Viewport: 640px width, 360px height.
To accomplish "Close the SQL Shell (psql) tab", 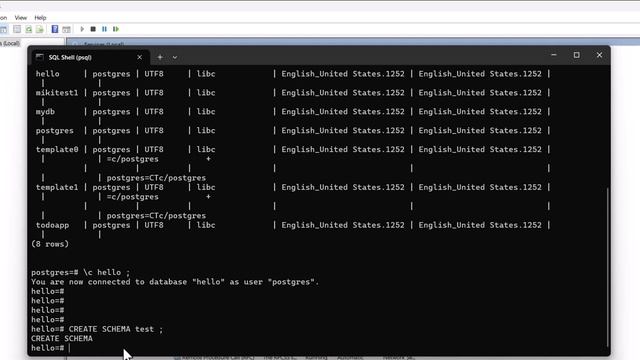I will click(140, 57).
